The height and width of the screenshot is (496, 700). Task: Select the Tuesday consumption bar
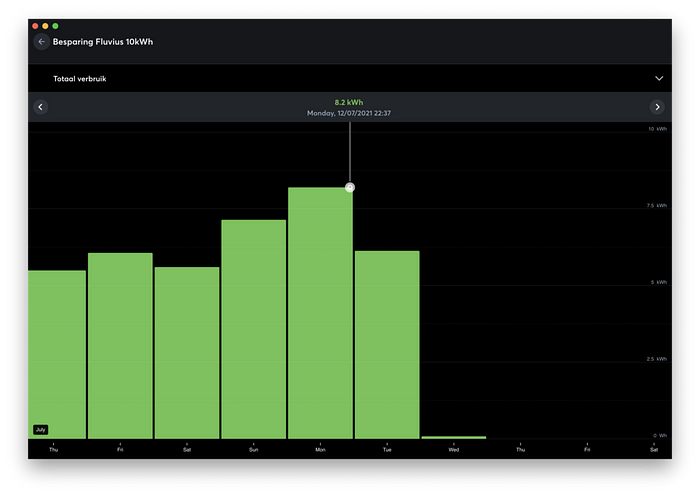coord(387,344)
